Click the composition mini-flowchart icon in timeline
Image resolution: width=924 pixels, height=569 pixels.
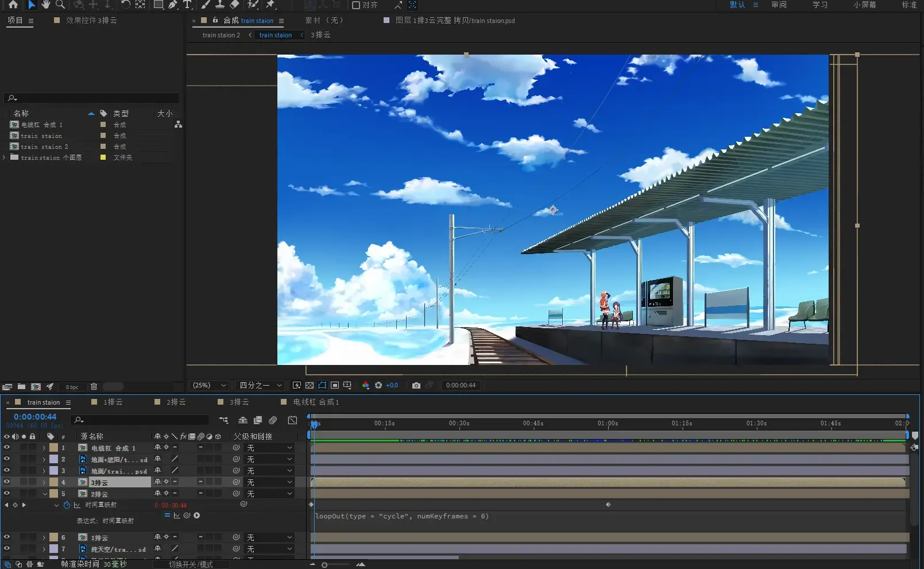[224, 420]
